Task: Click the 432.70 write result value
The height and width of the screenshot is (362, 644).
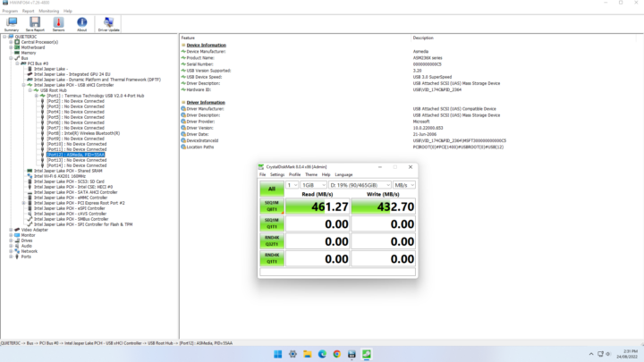Action: pos(383,206)
